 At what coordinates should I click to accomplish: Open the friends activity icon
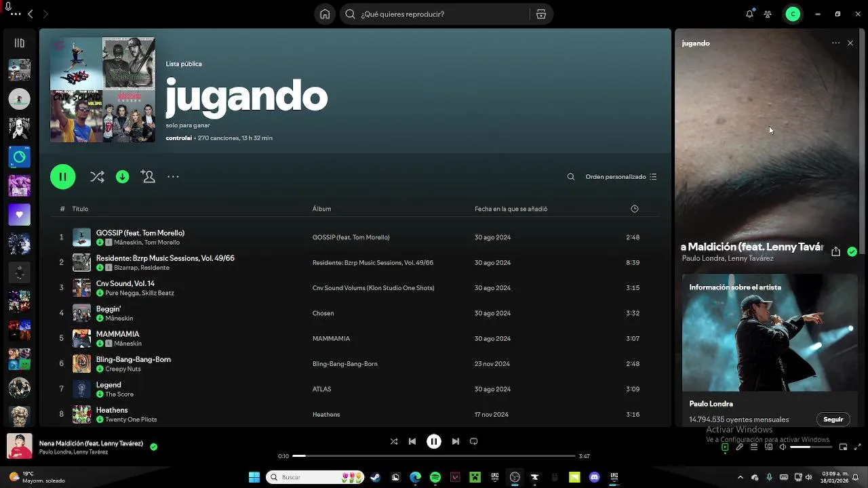click(x=768, y=14)
